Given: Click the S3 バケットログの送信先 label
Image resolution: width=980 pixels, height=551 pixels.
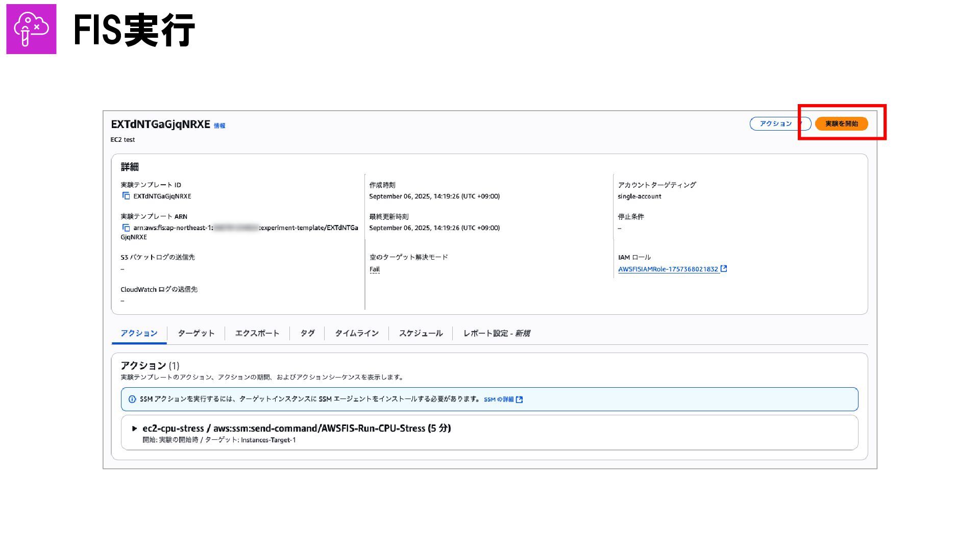Looking at the screenshot, I should (158, 257).
